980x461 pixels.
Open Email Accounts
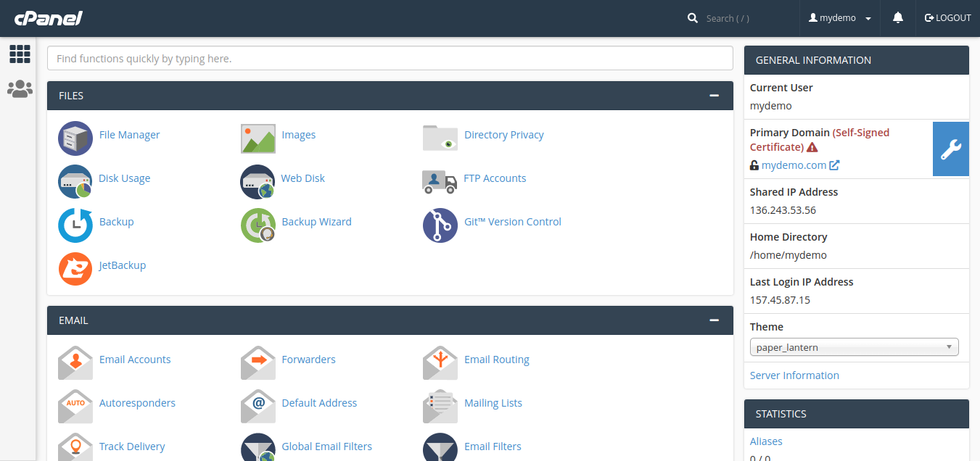(x=135, y=360)
